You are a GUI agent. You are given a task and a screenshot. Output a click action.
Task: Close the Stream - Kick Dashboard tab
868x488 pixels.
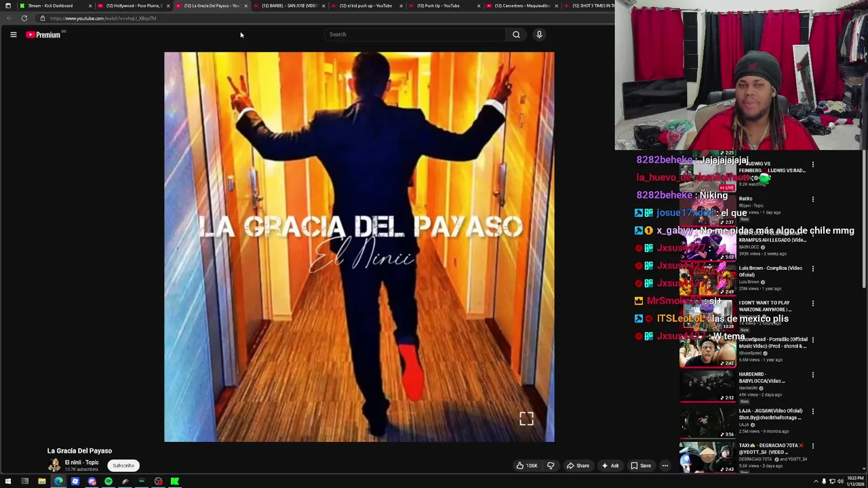pos(90,5)
